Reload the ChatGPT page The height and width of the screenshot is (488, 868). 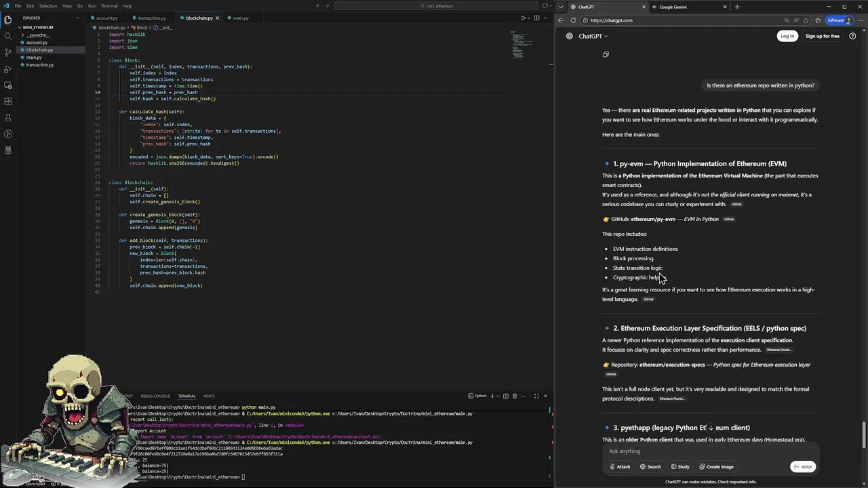(573, 20)
